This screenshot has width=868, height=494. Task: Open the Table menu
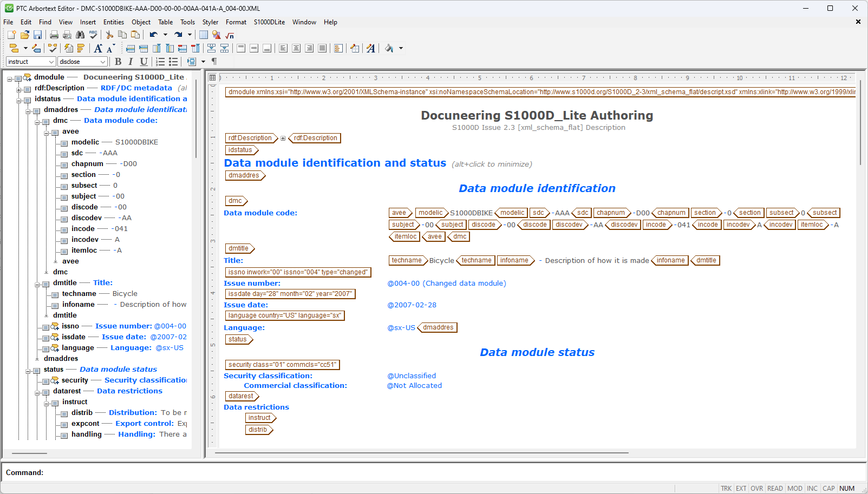click(x=166, y=22)
